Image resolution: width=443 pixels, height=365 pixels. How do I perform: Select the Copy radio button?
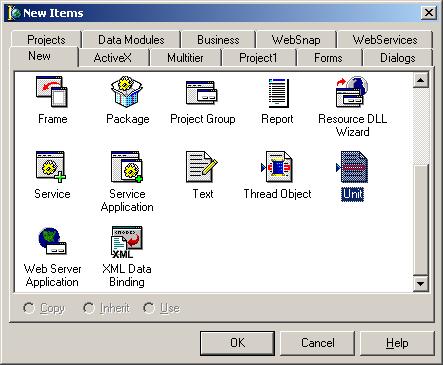[29, 308]
